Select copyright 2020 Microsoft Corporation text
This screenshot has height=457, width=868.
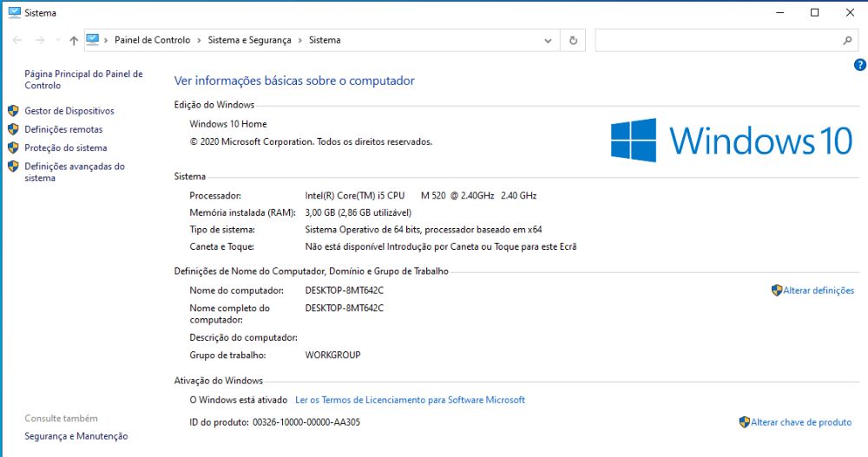coord(311,141)
